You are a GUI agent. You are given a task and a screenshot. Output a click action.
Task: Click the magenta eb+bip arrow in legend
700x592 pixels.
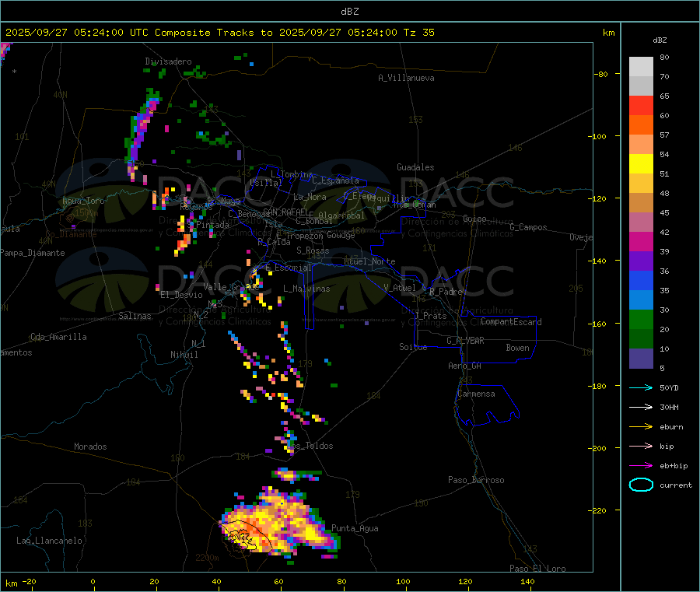[x=641, y=466]
